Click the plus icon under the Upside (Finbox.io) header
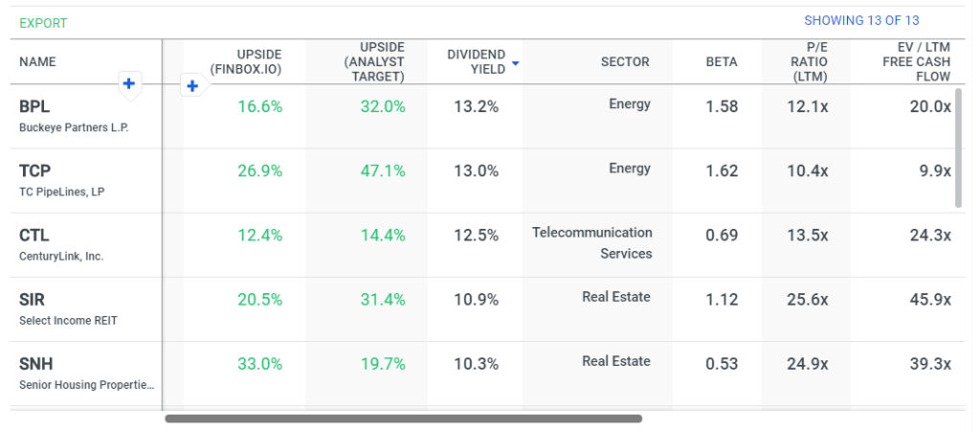980x432 pixels. (192, 86)
